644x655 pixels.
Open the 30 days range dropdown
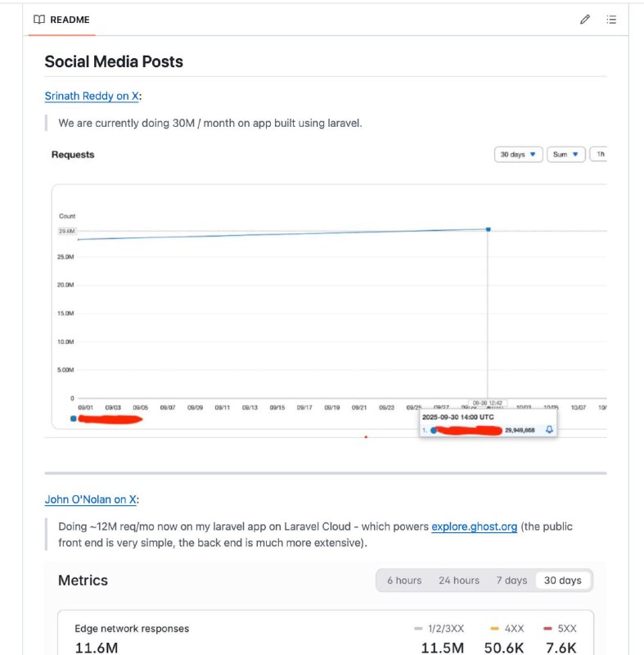pyautogui.click(x=518, y=154)
